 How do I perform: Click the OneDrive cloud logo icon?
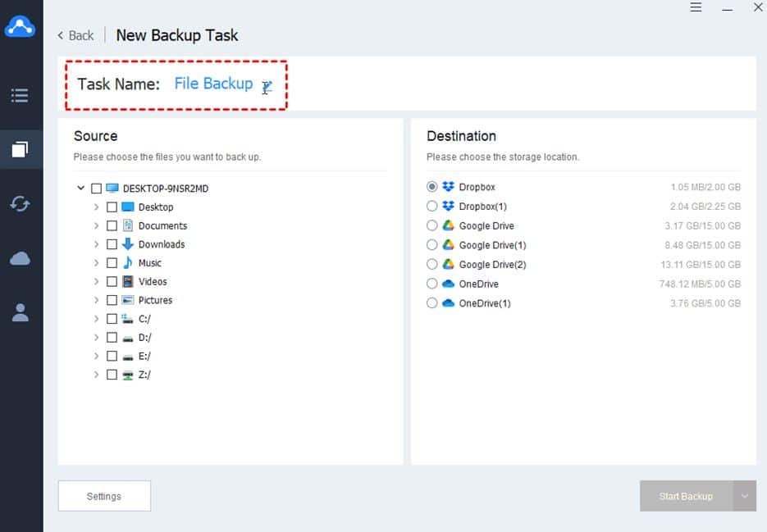coord(448,284)
